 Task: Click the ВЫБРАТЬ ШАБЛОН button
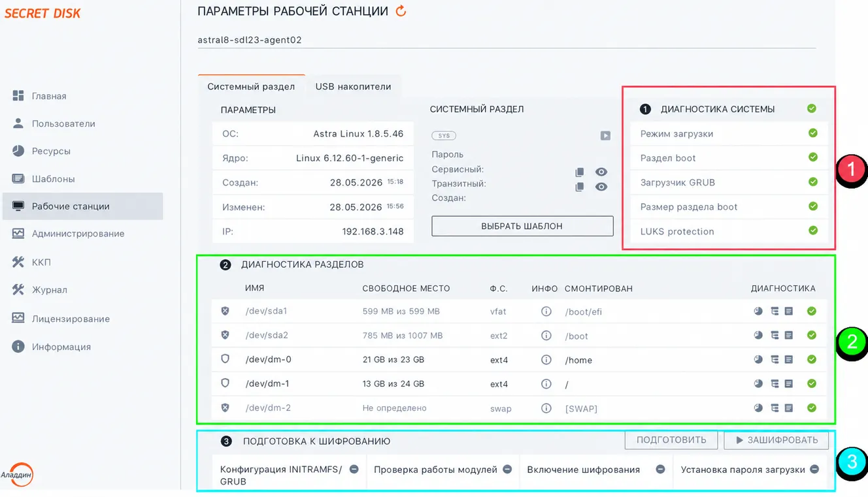pos(522,226)
